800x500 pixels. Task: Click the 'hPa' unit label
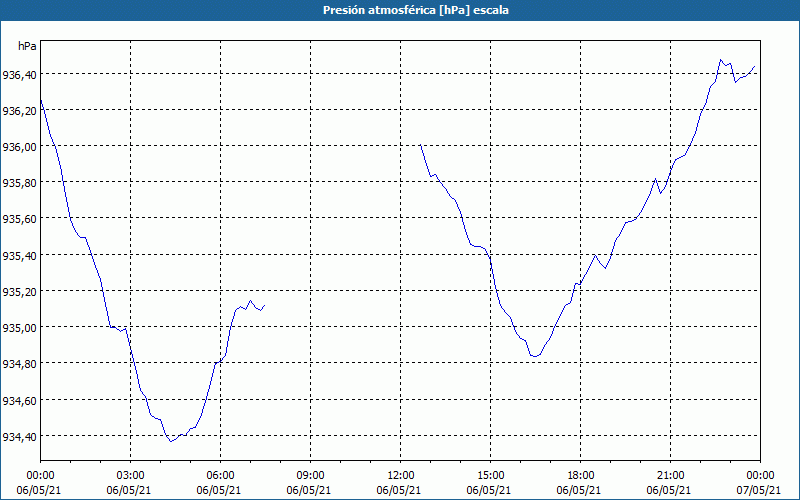click(27, 46)
